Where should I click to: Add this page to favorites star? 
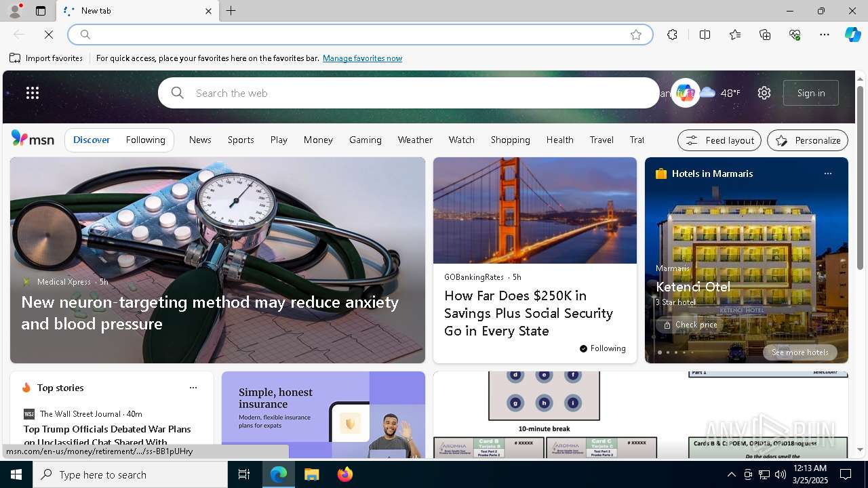click(636, 35)
